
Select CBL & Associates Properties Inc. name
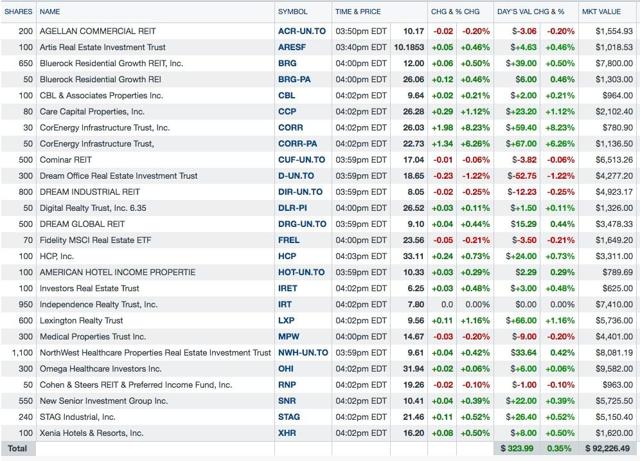[101, 96]
